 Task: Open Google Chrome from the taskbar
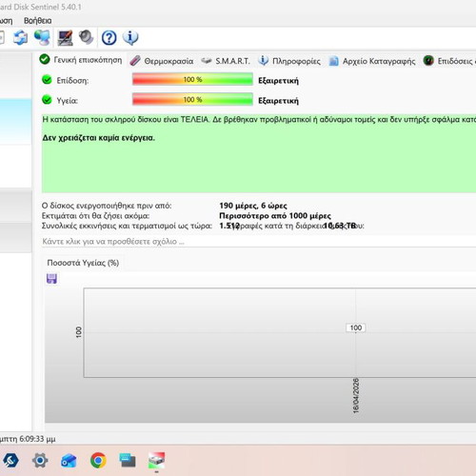tap(98, 461)
